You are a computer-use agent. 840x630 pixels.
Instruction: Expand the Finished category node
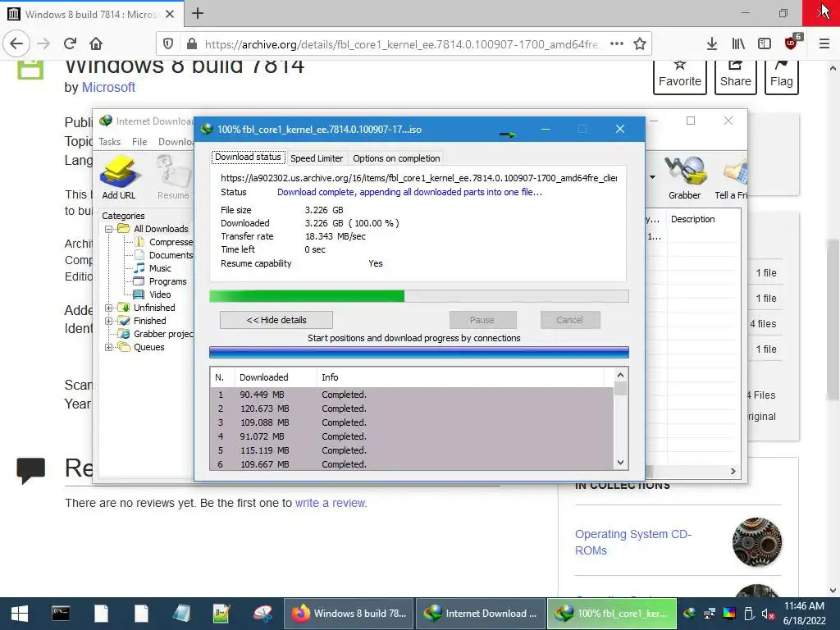pyautogui.click(x=109, y=321)
